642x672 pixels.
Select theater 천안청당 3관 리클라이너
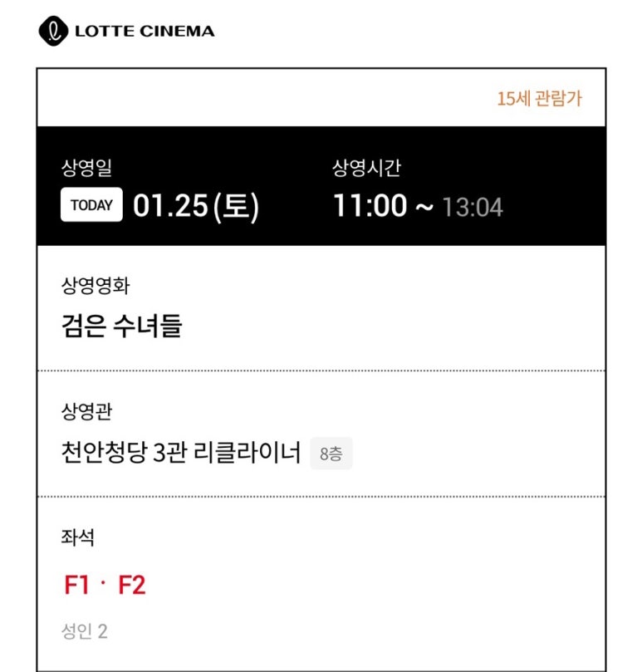click(181, 452)
